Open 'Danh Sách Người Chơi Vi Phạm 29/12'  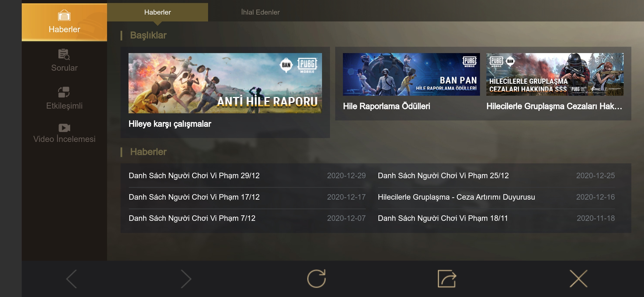click(x=194, y=175)
